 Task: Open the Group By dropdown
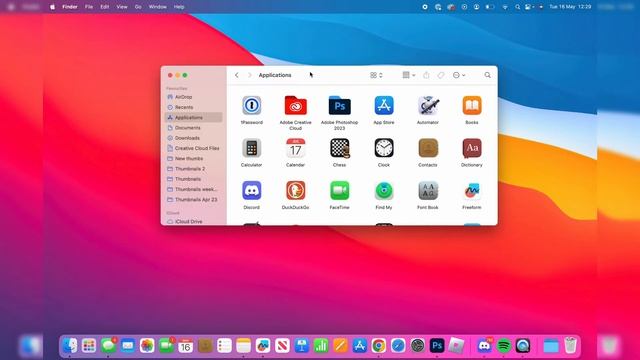pyautogui.click(x=409, y=75)
